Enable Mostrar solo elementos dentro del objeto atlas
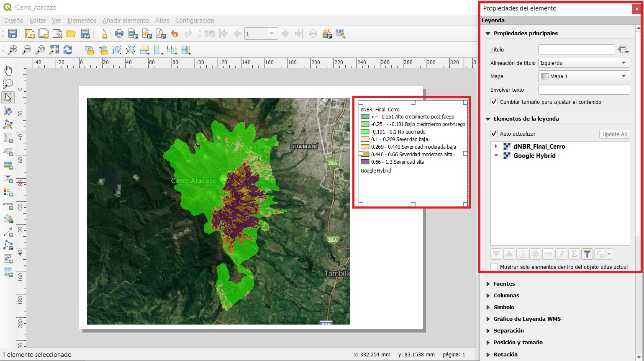This screenshot has height=361, width=644. 494,267
